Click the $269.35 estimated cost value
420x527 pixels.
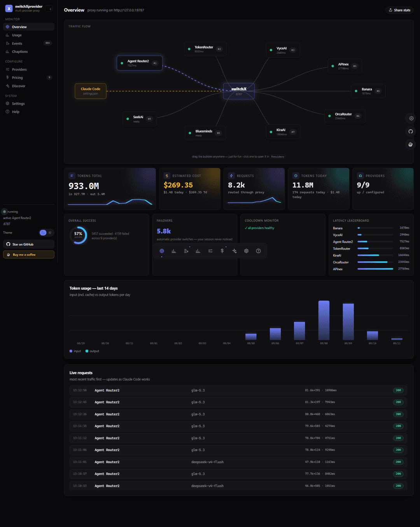pyautogui.click(x=178, y=185)
